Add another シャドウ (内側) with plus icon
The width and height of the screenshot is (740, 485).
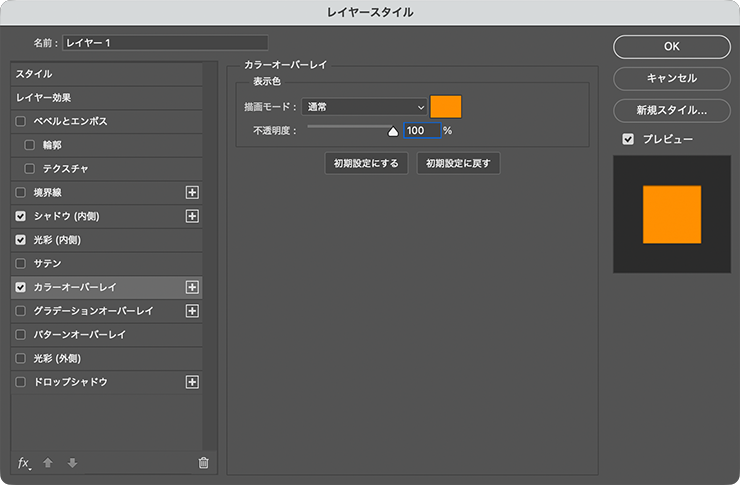click(193, 216)
